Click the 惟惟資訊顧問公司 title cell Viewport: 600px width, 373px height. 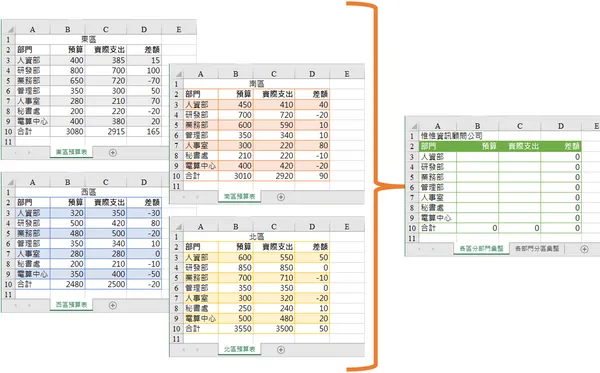(x=452, y=136)
